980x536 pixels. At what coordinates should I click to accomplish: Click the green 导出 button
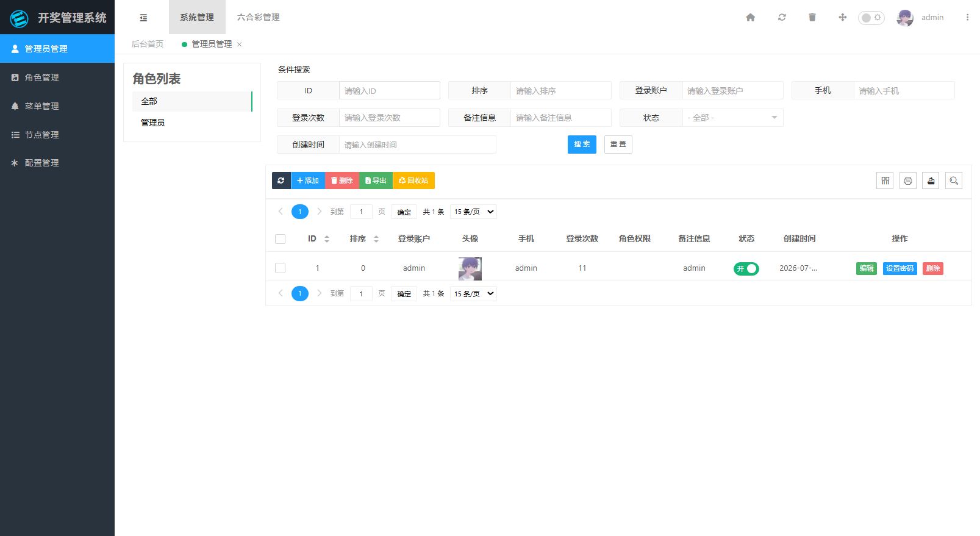[x=376, y=180]
